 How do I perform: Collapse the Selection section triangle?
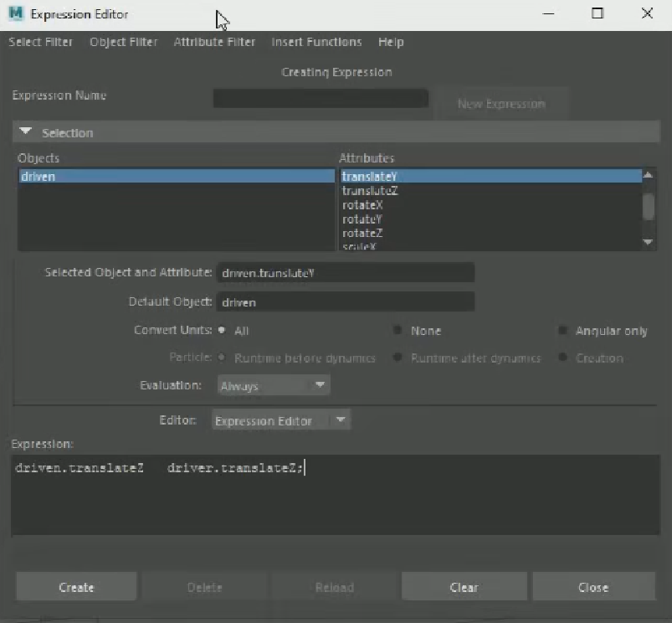pyautogui.click(x=25, y=132)
